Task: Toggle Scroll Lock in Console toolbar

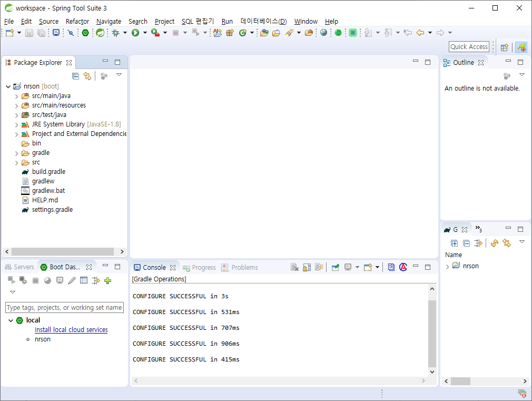Action: pos(307,268)
